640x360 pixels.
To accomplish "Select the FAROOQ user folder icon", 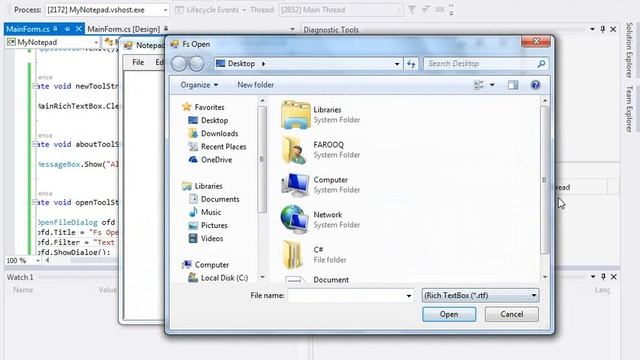I will (294, 150).
